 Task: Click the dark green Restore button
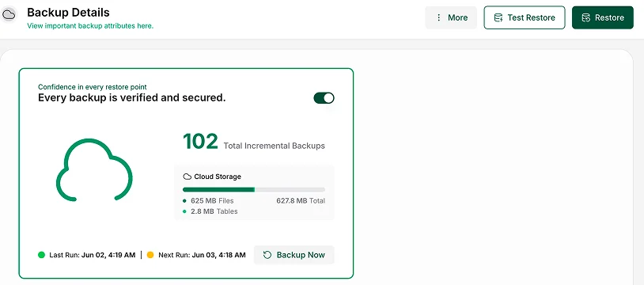click(x=603, y=17)
